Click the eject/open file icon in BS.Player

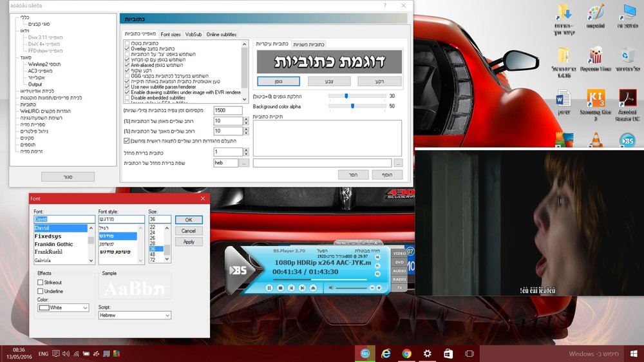pos(314,288)
